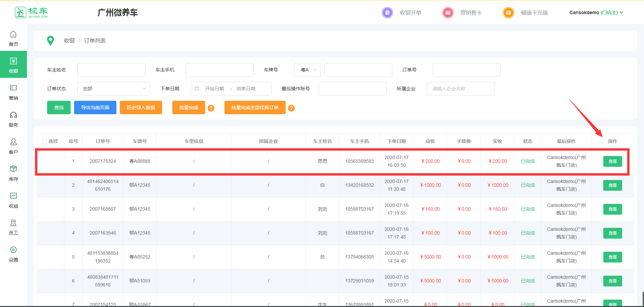Click the red 营销售卡 icon
Screen dimensions: 644x307
(448, 13)
